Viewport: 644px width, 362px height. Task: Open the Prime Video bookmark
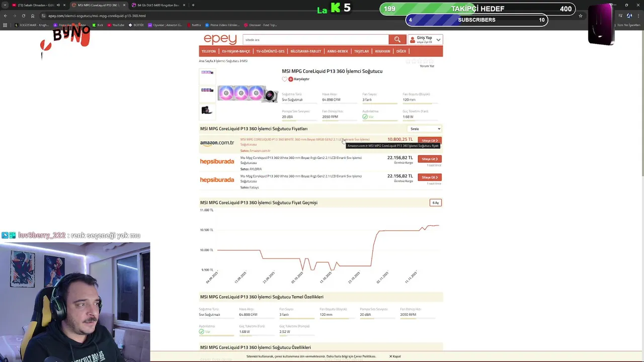[222, 25]
